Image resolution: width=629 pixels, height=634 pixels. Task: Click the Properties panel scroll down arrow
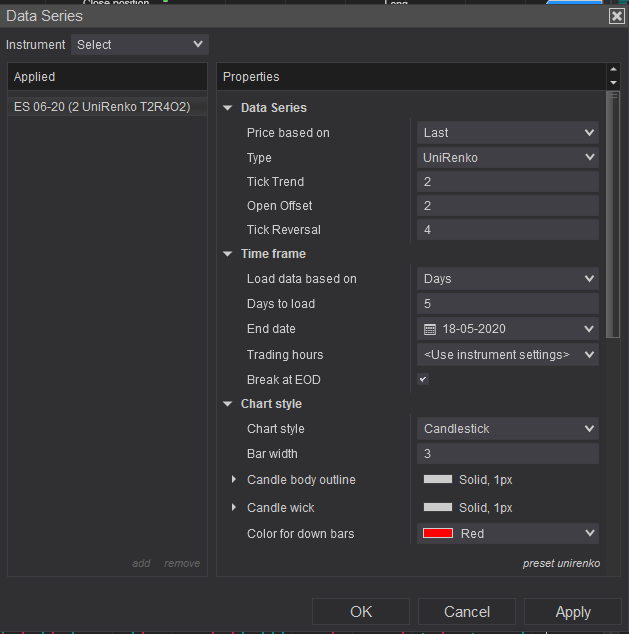(x=613, y=82)
